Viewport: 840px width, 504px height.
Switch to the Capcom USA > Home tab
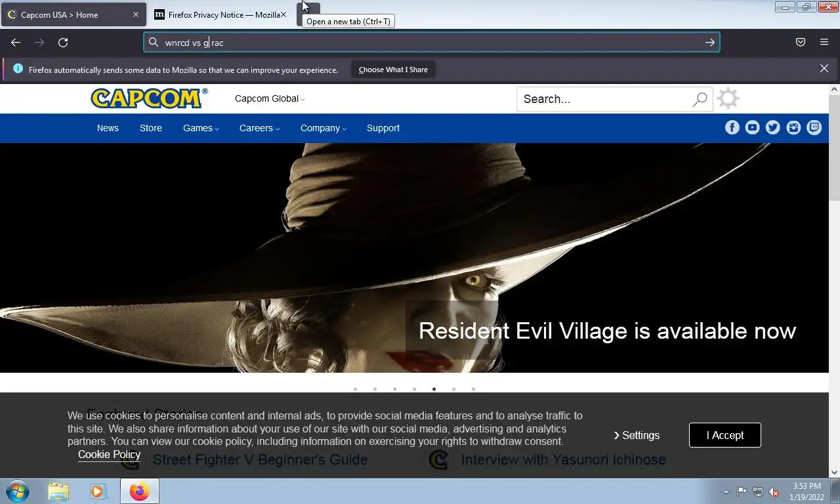tap(73, 14)
